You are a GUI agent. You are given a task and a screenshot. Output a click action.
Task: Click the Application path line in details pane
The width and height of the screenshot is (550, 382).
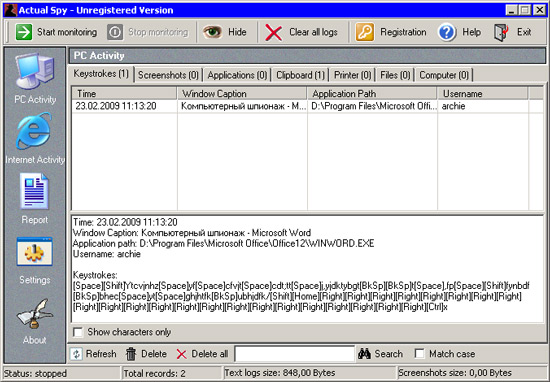(x=223, y=243)
